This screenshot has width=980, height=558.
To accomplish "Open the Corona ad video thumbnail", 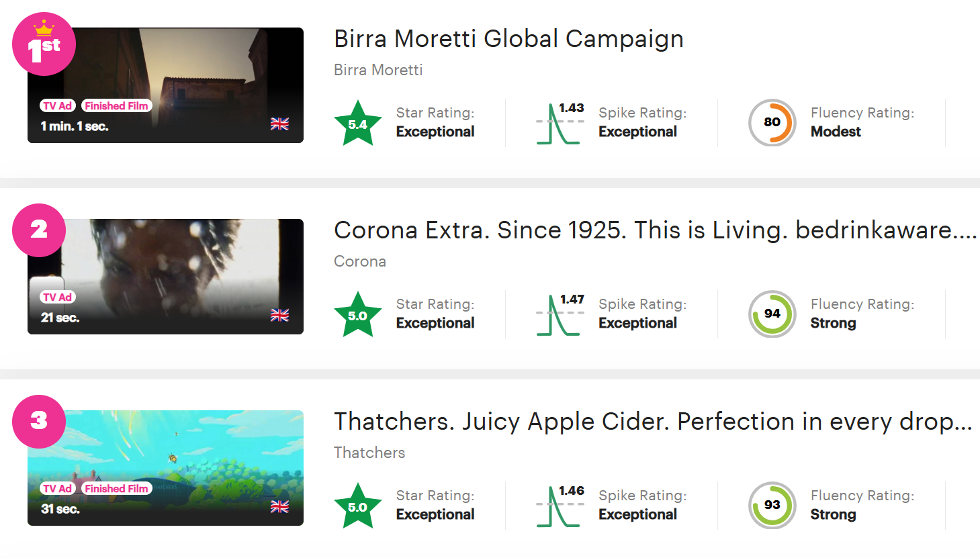I will [x=165, y=277].
